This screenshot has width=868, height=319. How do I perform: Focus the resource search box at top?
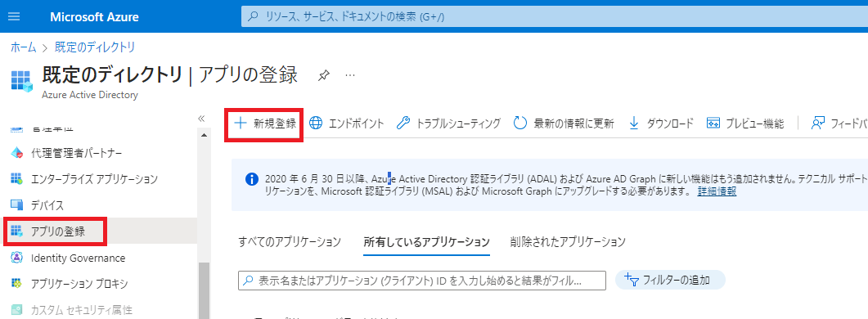554,16
